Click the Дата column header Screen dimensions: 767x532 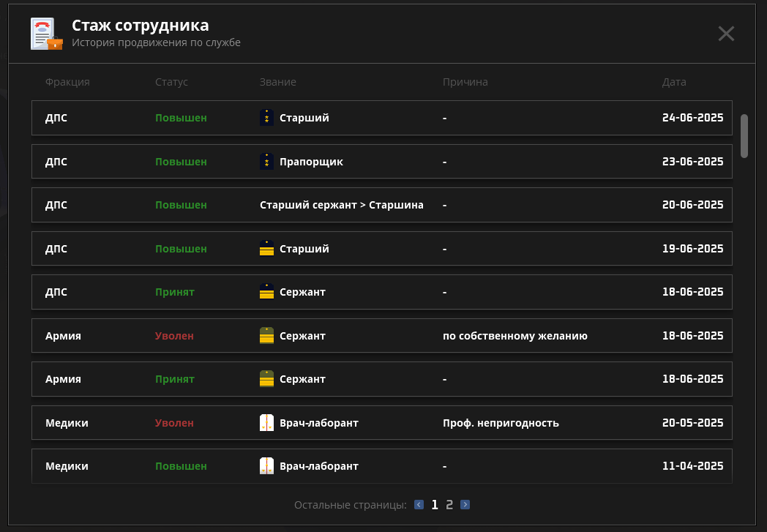coord(674,82)
